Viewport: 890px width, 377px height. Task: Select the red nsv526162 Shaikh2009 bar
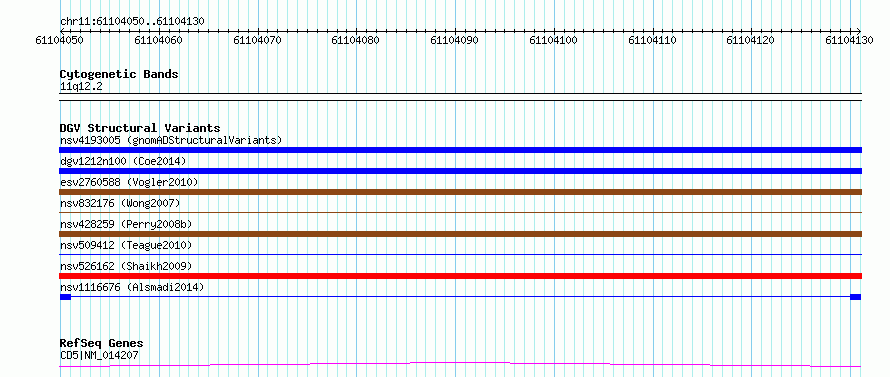[460, 276]
